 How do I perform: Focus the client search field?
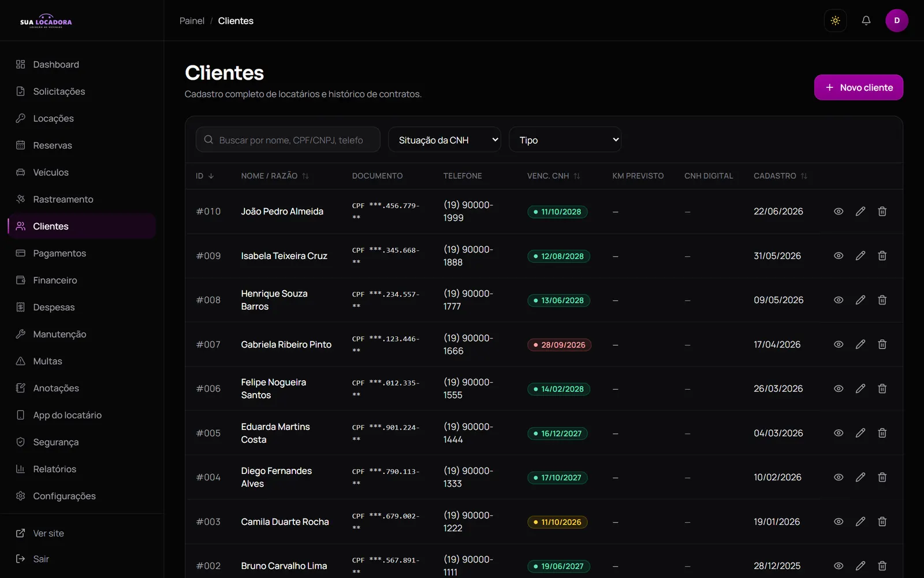click(x=288, y=140)
